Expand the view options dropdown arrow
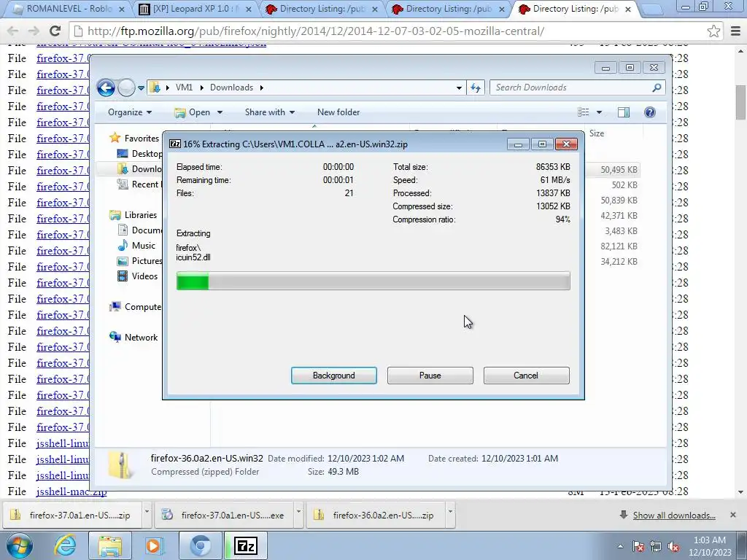Screen dimensions: 747x560 click(x=600, y=112)
